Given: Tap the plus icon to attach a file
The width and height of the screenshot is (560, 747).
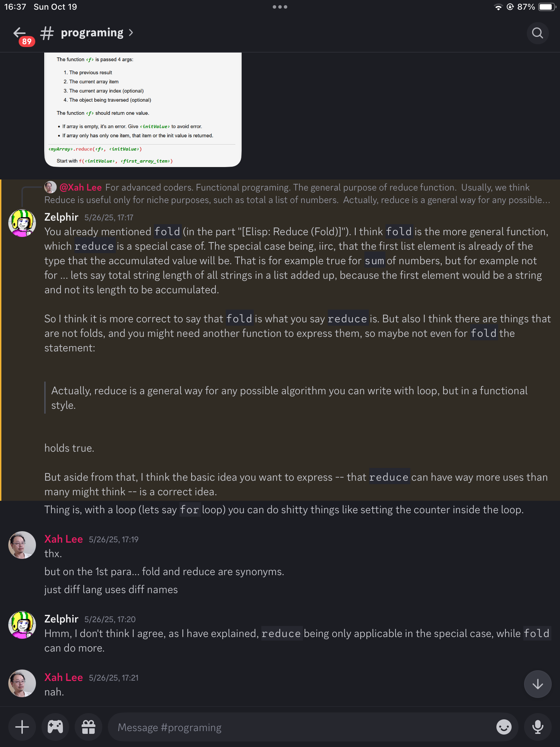Looking at the screenshot, I should [22, 727].
